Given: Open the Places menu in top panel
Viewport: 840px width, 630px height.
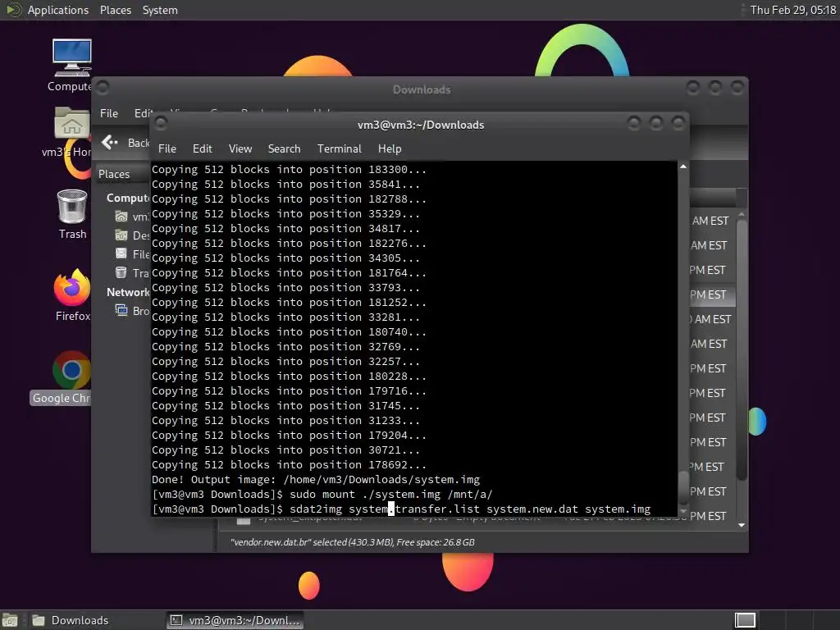Looking at the screenshot, I should click(115, 10).
